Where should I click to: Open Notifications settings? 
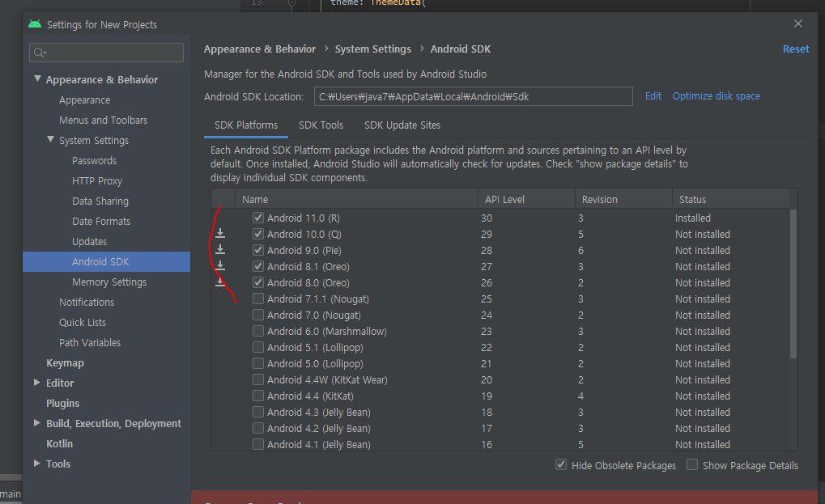(x=87, y=303)
